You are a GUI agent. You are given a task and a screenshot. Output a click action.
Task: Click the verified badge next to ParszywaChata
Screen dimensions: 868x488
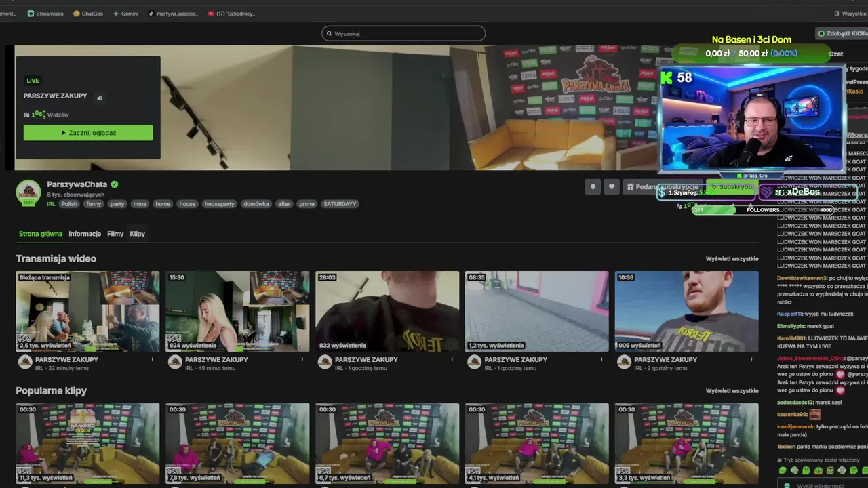pyautogui.click(x=115, y=184)
